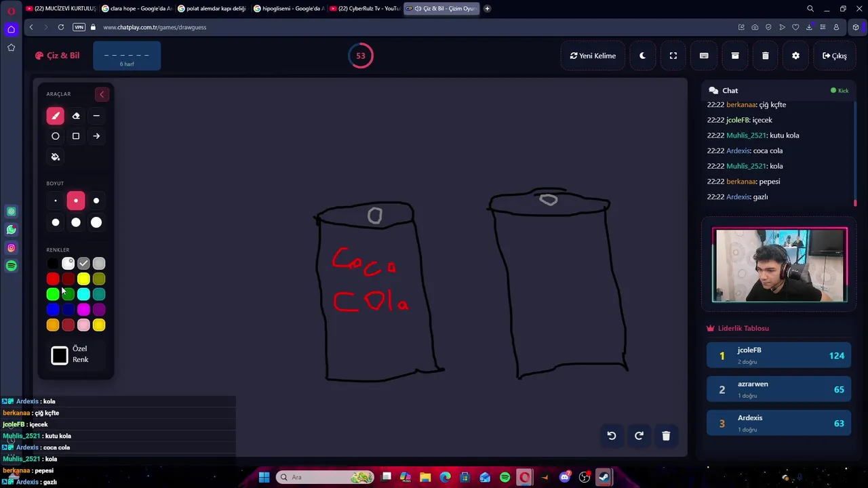Select the arrow drawing tool
Image resolution: width=868 pixels, height=488 pixels.
(x=96, y=136)
